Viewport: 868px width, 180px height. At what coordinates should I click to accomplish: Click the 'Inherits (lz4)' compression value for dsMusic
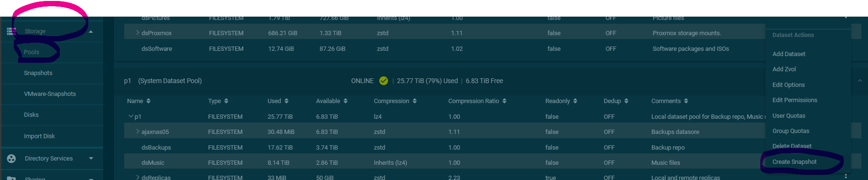pos(390,163)
